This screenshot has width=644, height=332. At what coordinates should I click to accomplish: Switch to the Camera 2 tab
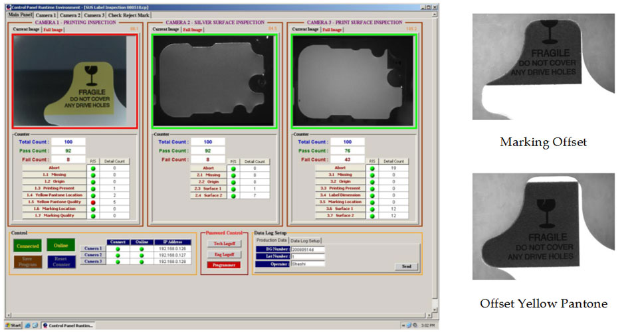70,15
